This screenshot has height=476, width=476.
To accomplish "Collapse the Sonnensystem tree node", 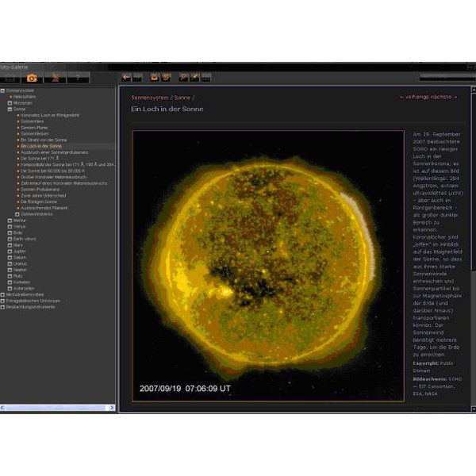I will click(2, 90).
